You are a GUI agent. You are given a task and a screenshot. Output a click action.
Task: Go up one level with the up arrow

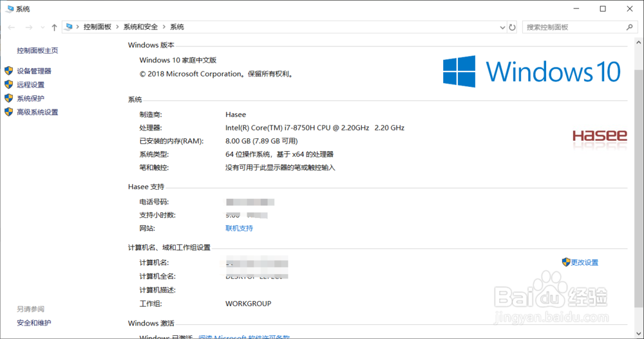pos(54,27)
